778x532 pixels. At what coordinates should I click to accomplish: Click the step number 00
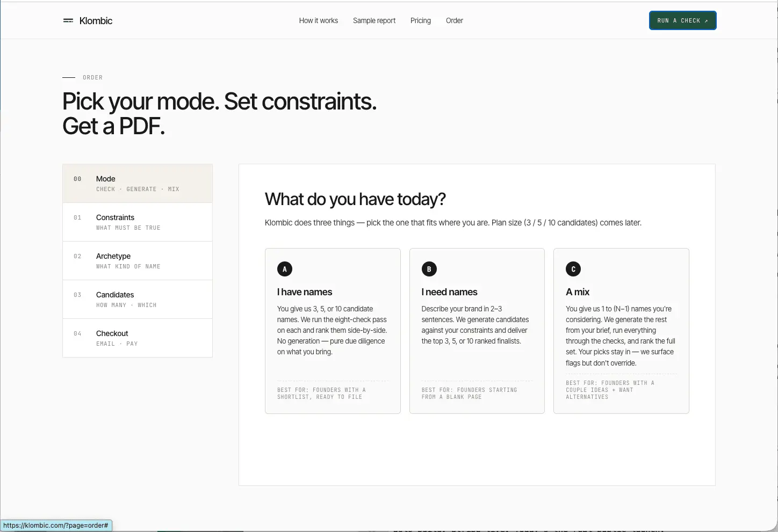77,179
